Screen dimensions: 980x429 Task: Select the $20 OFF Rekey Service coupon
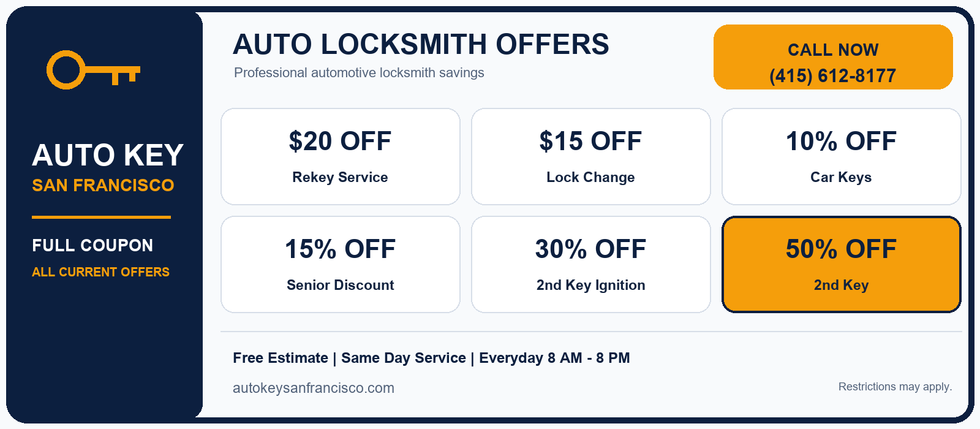(341, 157)
